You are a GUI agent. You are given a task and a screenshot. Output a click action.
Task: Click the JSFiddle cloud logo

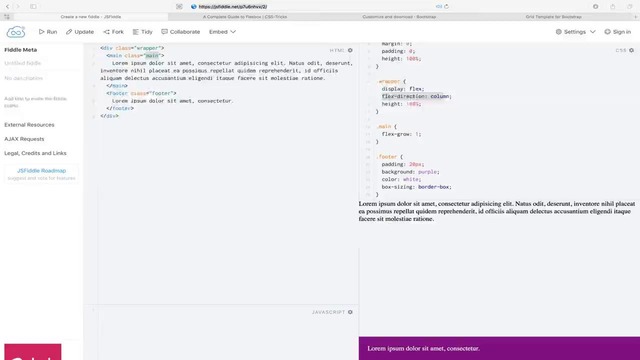tap(16, 32)
